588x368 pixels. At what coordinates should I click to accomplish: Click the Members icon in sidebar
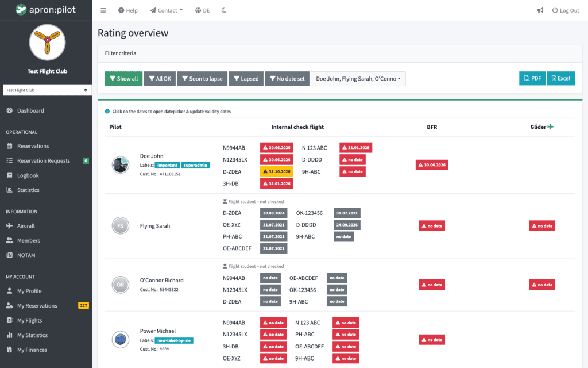pyautogui.click(x=10, y=240)
